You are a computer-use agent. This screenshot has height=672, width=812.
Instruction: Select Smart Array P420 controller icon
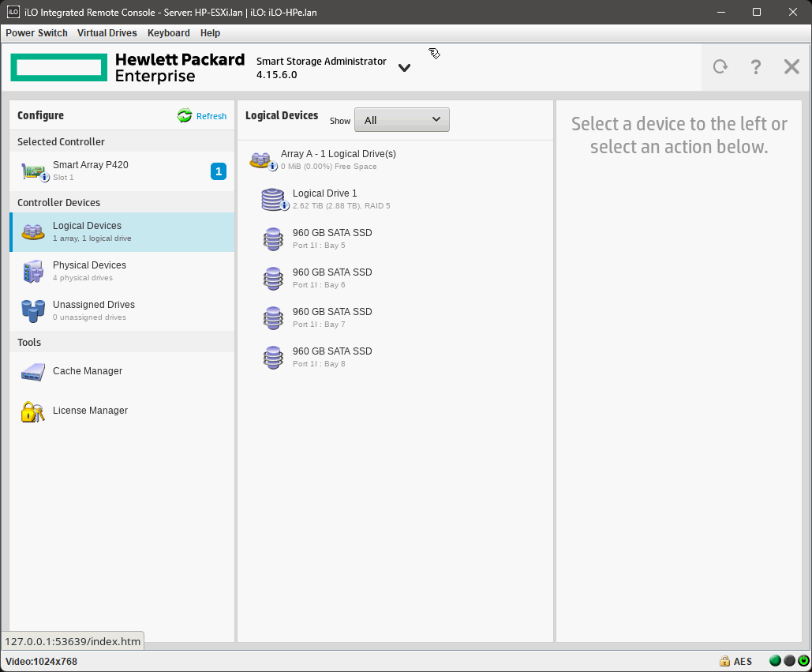35,171
